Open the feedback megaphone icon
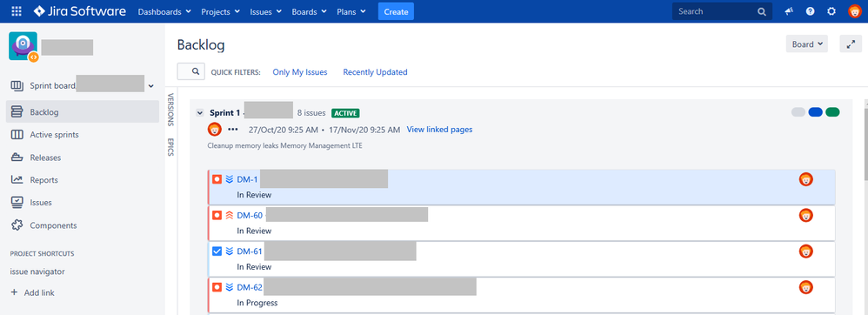This screenshot has width=868, height=315. [789, 11]
